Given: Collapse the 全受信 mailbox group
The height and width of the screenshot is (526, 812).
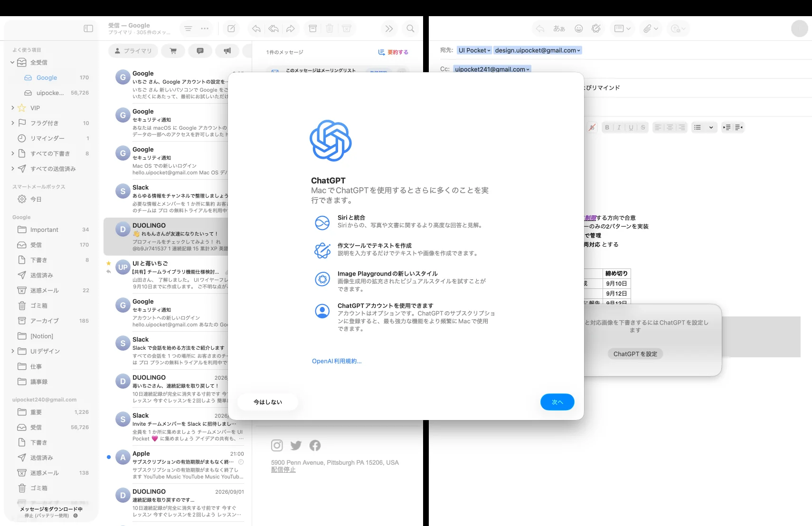Looking at the screenshot, I should pyautogui.click(x=12, y=62).
